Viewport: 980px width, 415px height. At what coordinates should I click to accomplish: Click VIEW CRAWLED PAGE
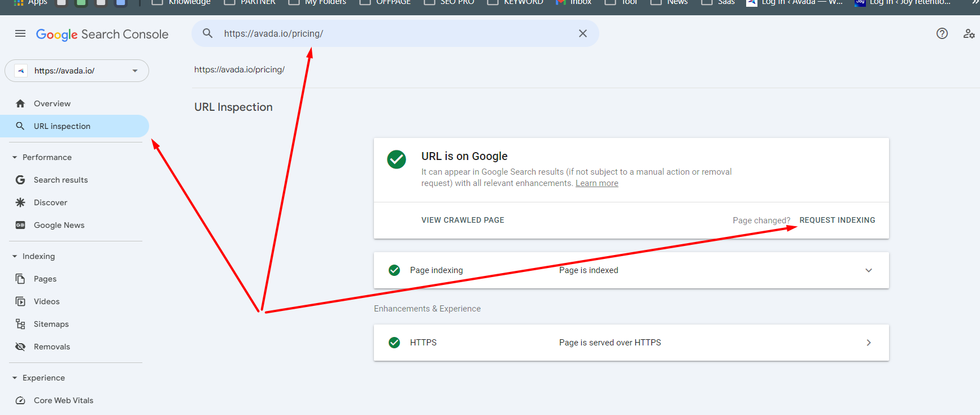[463, 220]
